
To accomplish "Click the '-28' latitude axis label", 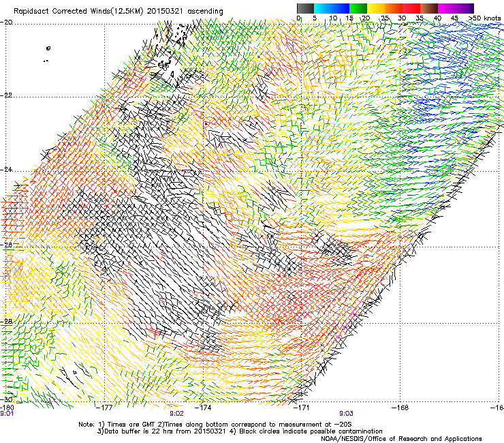I will pyautogui.click(x=6, y=322).
